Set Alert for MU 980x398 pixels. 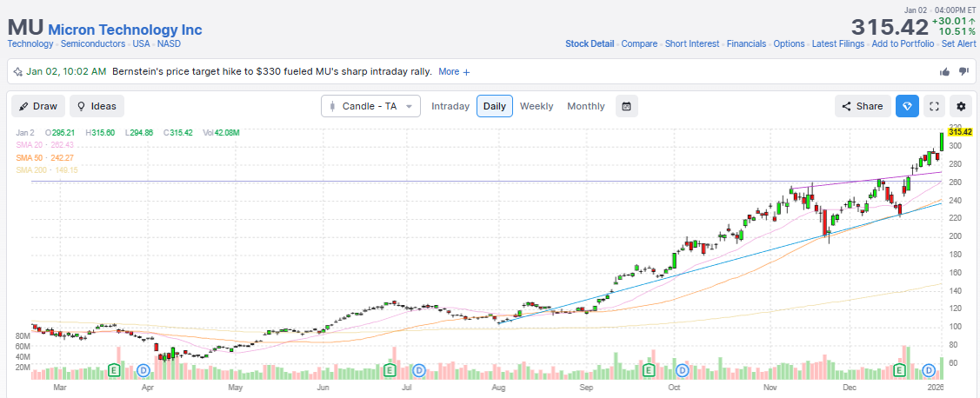pos(959,43)
